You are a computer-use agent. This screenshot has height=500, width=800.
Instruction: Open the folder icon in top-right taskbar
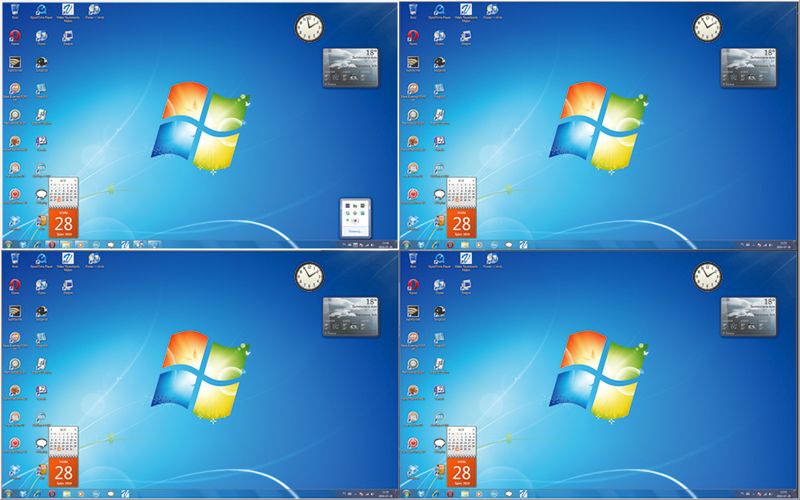click(x=465, y=245)
